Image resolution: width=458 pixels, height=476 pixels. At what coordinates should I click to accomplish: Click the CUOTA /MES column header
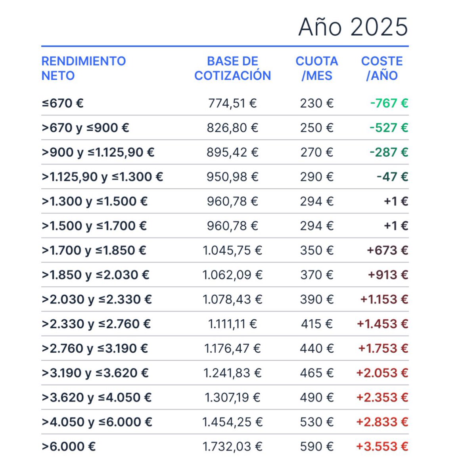[317, 68]
